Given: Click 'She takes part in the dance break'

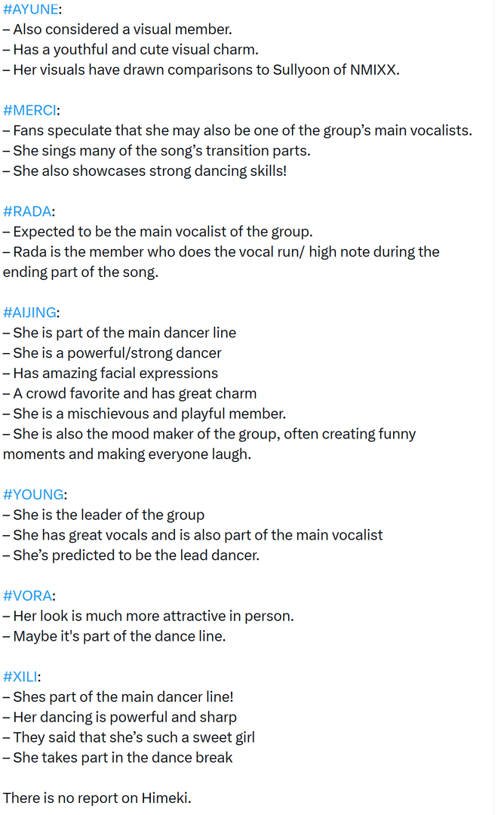Looking at the screenshot, I should coord(118,758).
